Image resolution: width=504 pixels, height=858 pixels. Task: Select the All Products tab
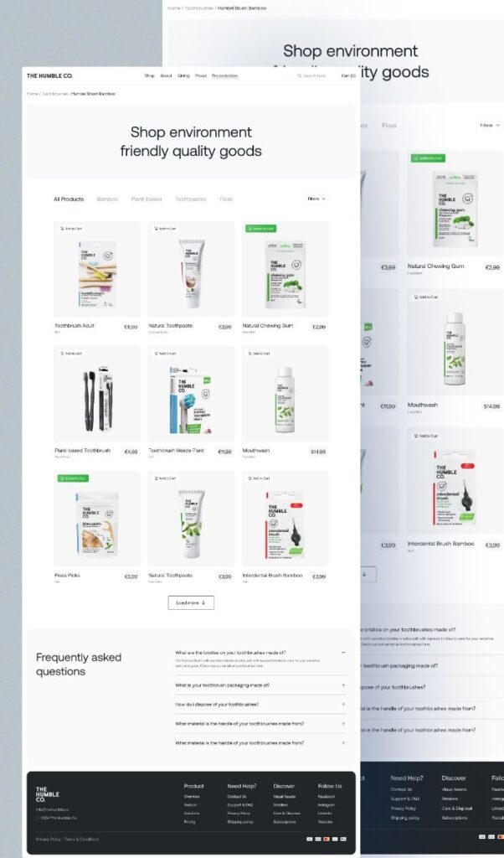(69, 199)
